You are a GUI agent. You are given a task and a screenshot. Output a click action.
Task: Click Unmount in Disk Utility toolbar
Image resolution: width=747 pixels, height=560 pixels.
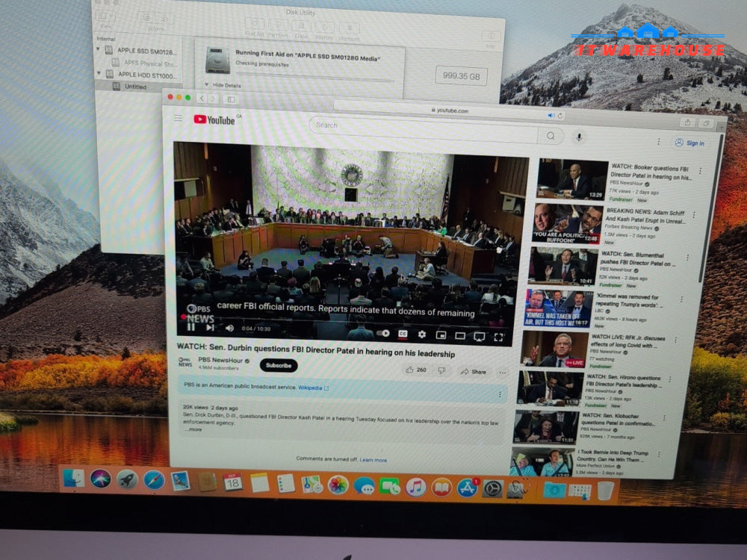[x=349, y=31]
